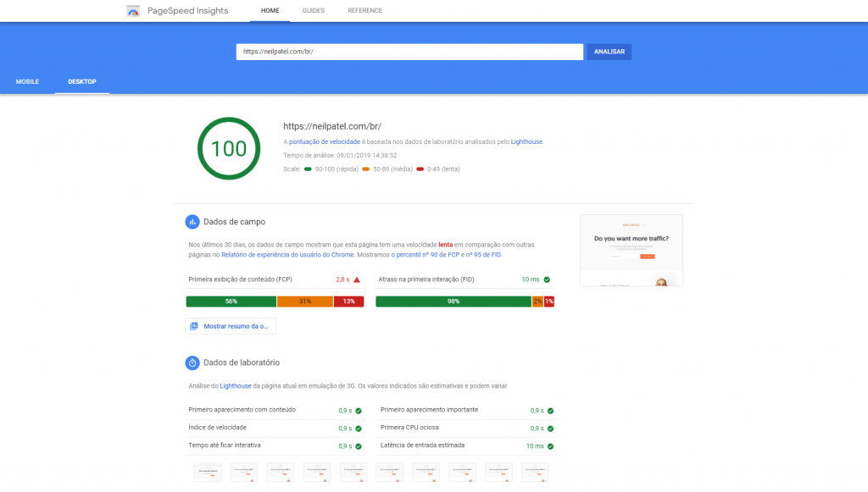
Task: Click the Dados de campo chart icon
Action: [192, 222]
